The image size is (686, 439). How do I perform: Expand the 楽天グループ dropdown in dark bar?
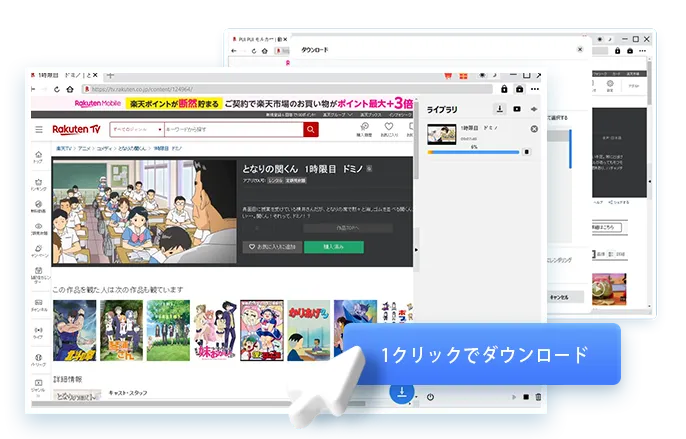point(337,115)
